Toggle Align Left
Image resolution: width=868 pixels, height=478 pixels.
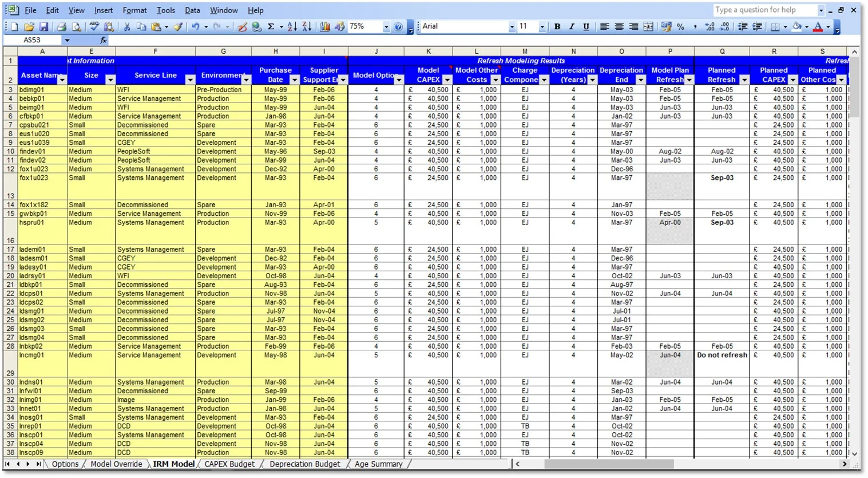click(x=604, y=26)
